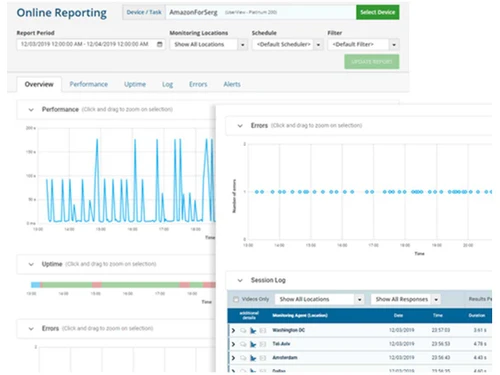The width and height of the screenshot is (500, 375).
Task: Open waterfall chart icon in Amsterdam row
Action: 253,358
